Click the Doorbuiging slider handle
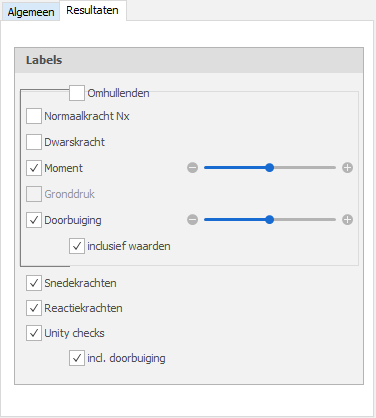This screenshot has height=418, width=376. [270, 220]
